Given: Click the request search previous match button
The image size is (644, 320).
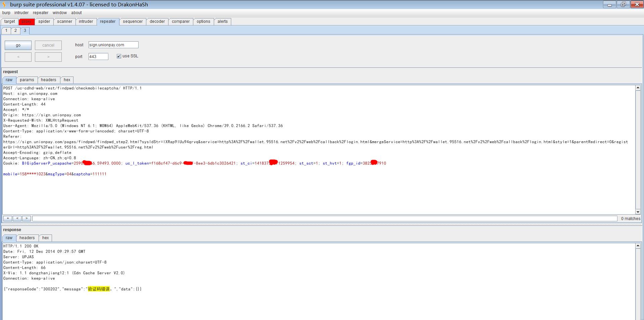Looking at the screenshot, I should (17, 218).
